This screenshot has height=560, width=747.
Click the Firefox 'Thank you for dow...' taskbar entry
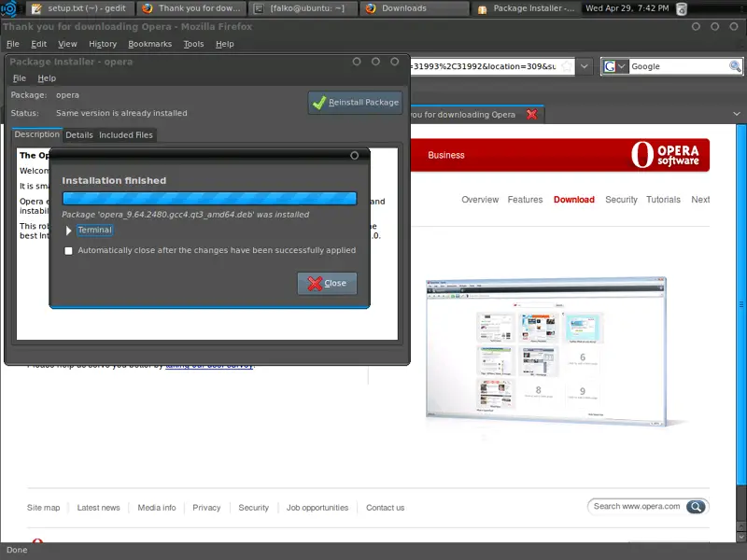tap(191, 8)
